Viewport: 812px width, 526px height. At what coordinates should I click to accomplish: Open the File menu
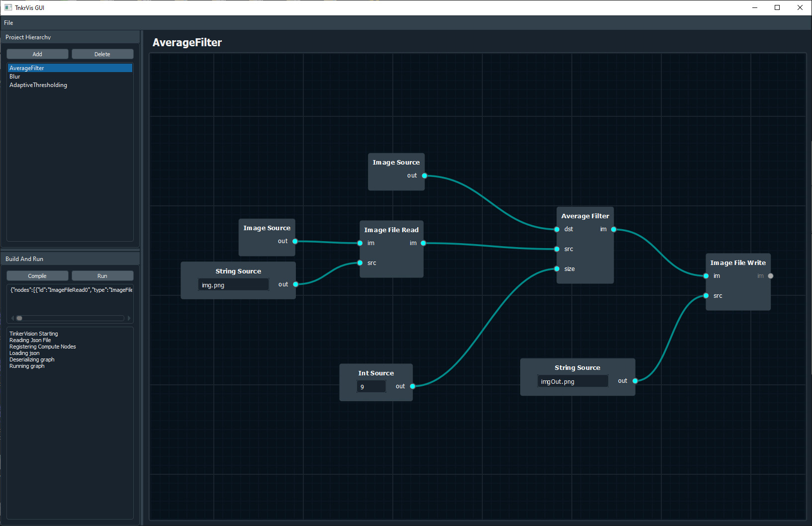(x=8, y=23)
